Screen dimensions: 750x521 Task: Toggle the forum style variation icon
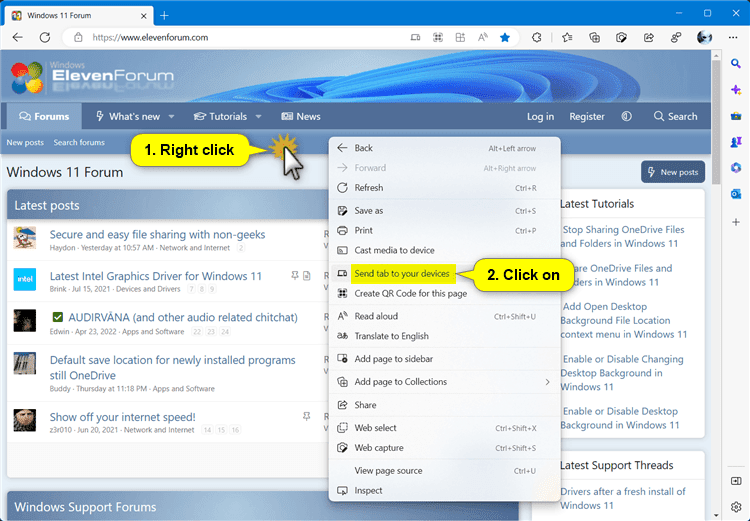[626, 116]
